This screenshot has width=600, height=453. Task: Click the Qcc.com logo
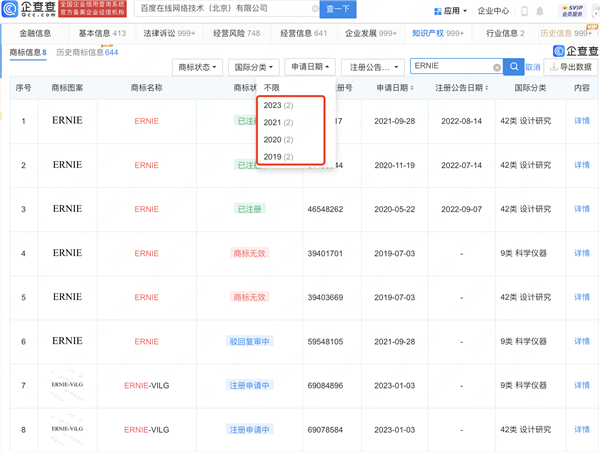click(x=30, y=10)
